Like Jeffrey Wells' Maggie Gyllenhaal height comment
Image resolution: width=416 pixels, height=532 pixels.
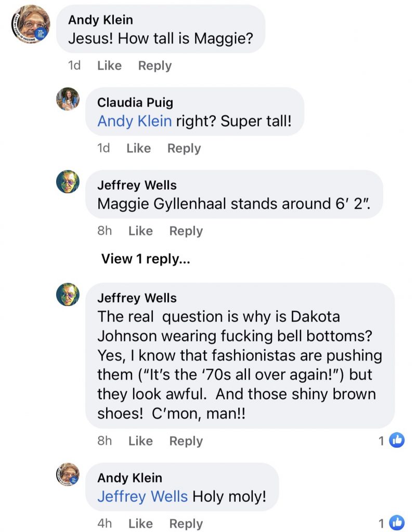(x=140, y=231)
